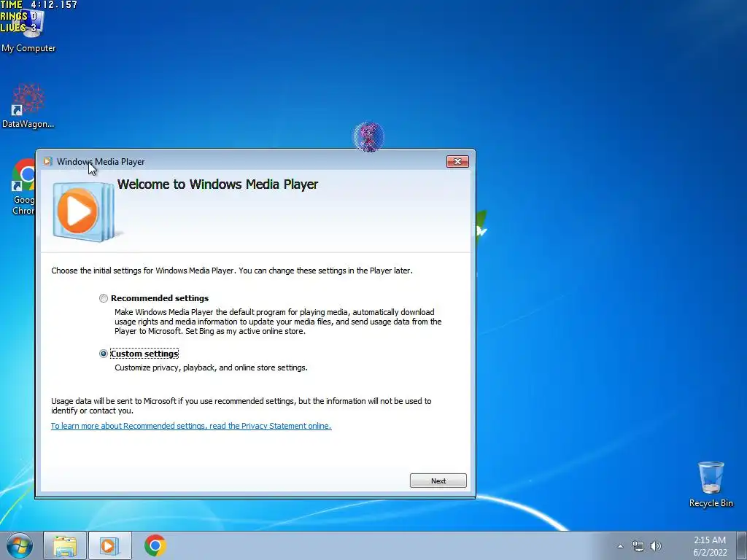Open Windows Explorer from the taskbar

point(65,545)
